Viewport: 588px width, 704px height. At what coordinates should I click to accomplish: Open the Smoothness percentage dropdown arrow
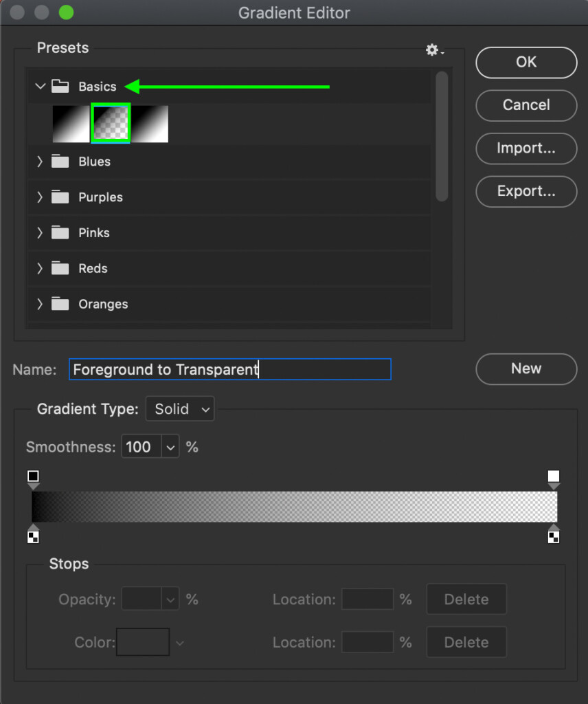(x=170, y=447)
